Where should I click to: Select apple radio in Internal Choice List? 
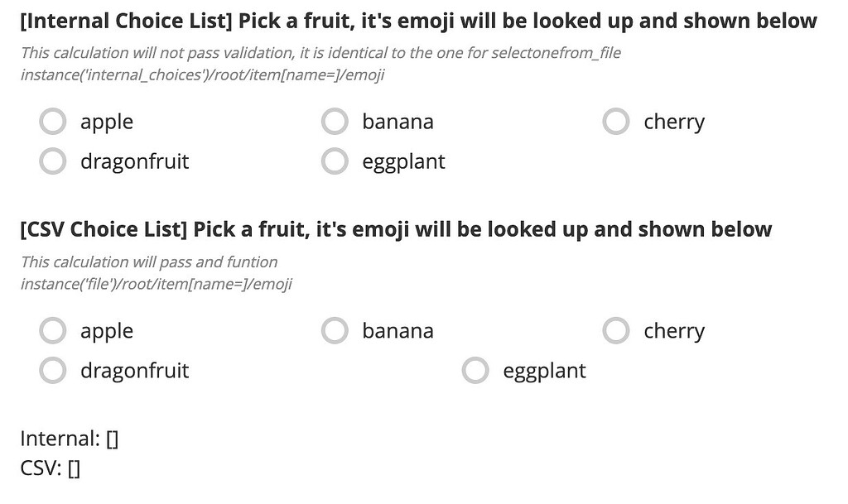click(53, 122)
